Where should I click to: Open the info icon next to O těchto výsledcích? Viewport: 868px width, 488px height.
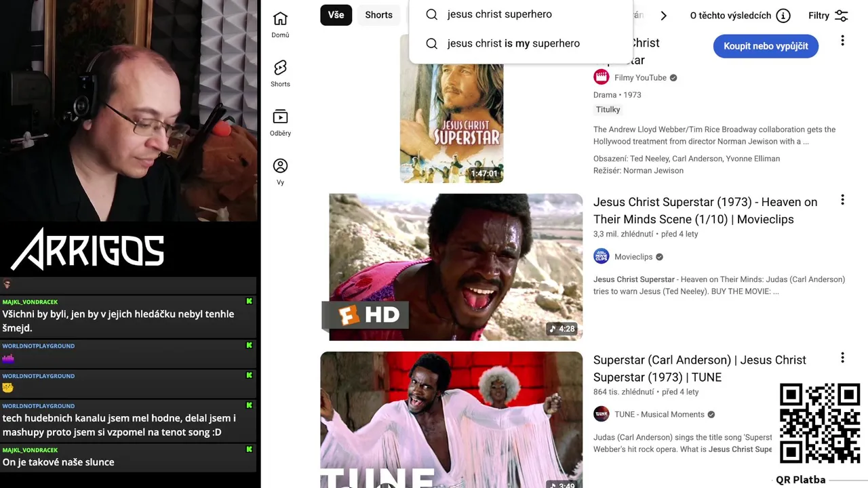click(783, 16)
